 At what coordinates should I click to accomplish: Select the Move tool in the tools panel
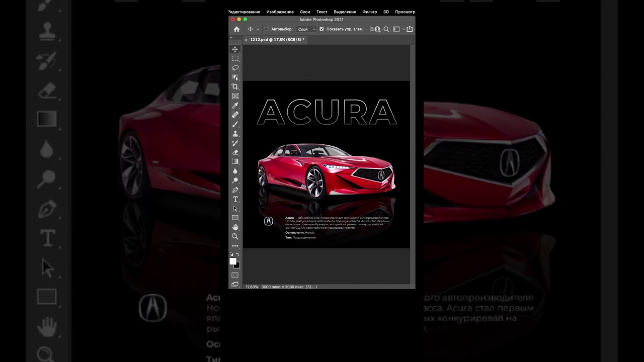pyautogui.click(x=235, y=49)
